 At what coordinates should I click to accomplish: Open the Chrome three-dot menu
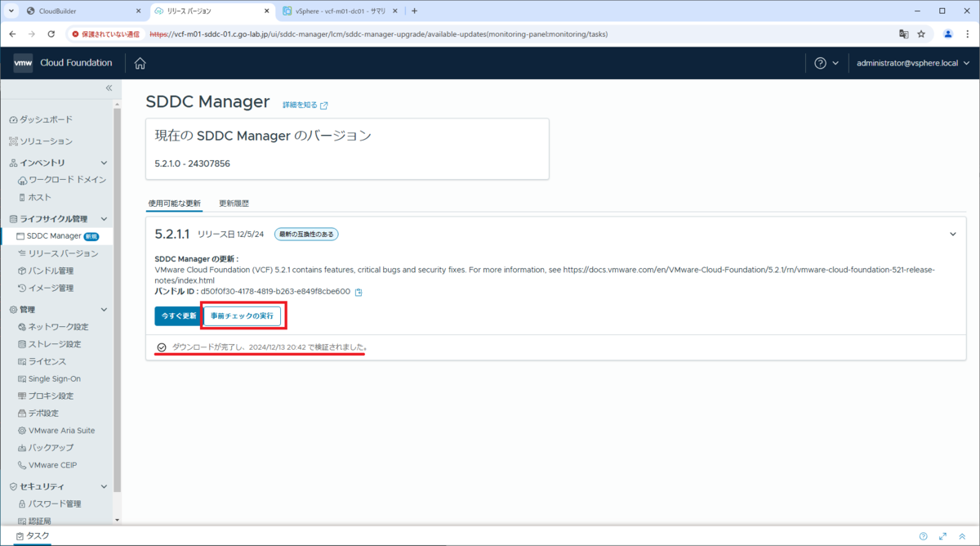967,34
